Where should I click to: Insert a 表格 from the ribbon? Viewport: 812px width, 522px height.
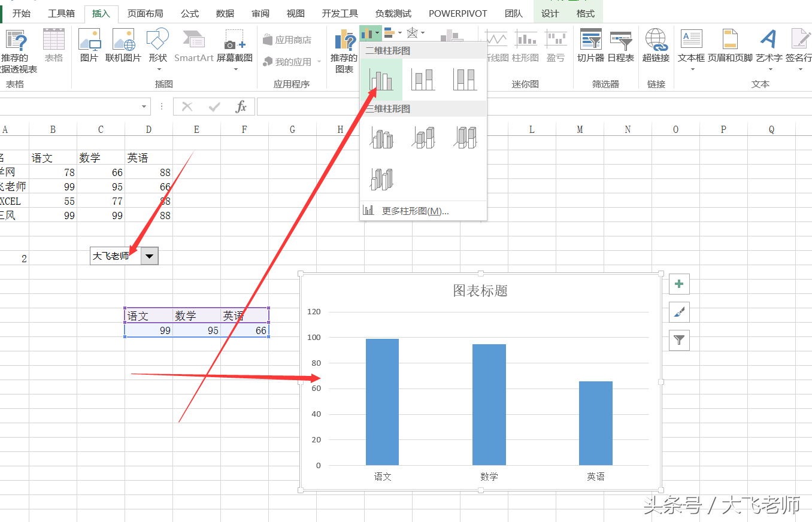pyautogui.click(x=54, y=45)
